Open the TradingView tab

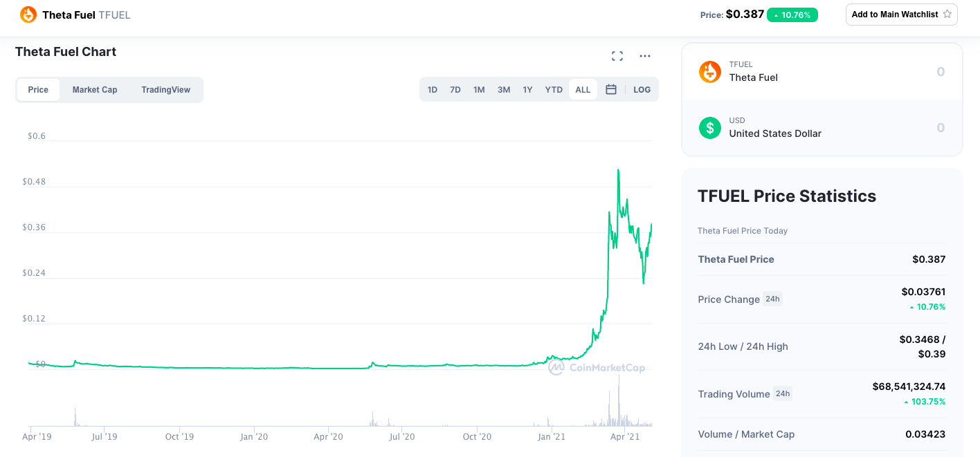tap(165, 90)
